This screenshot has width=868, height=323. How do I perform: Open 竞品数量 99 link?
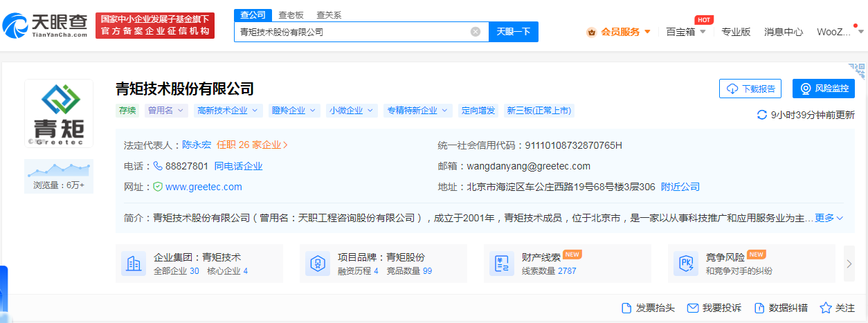409,271
